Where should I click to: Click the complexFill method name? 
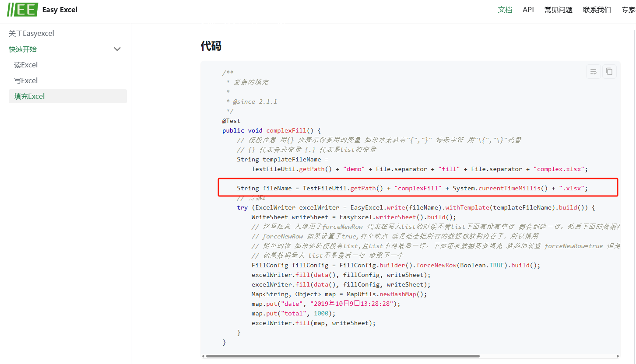(x=286, y=130)
